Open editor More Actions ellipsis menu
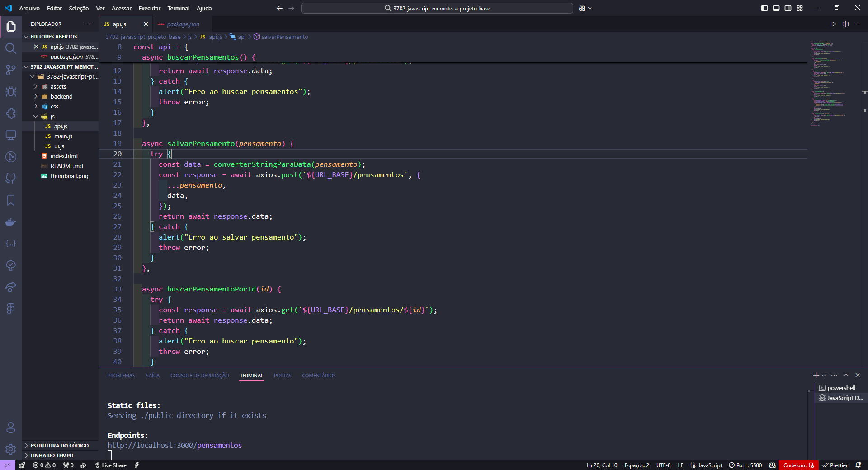Viewport: 868px width, 470px height. [858, 24]
